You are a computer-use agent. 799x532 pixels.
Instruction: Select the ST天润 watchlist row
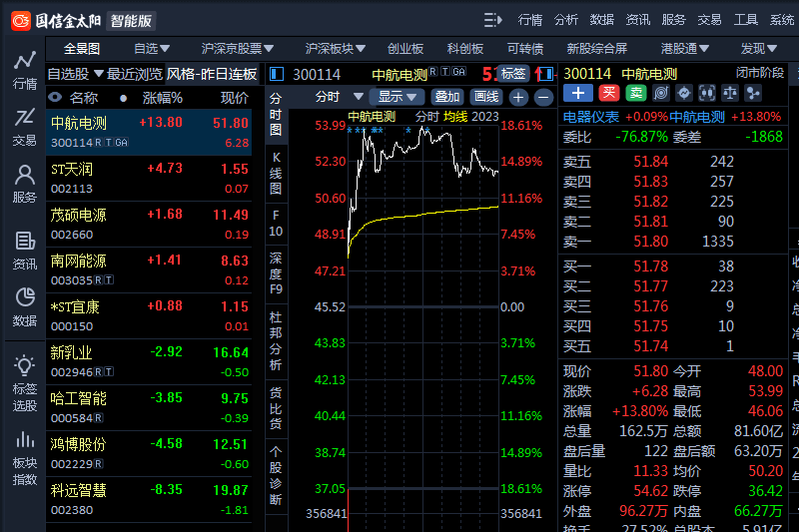[149, 179]
